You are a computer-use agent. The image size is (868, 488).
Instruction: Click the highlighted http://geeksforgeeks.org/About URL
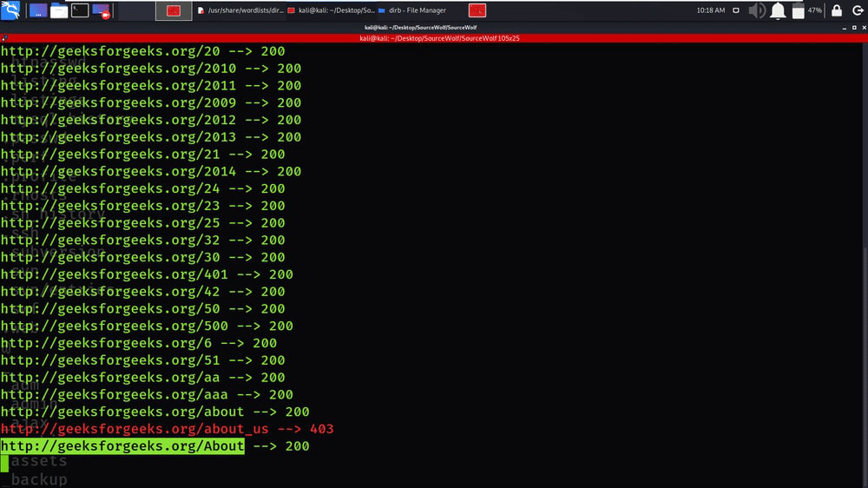[122, 446]
